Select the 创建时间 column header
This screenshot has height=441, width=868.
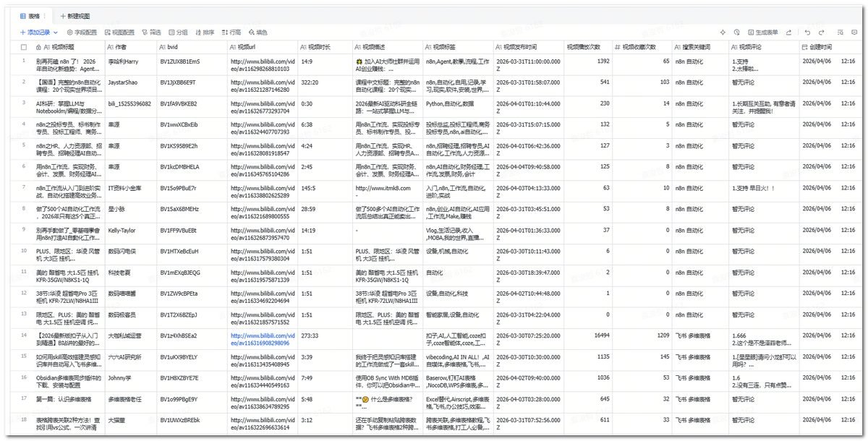(x=830, y=47)
